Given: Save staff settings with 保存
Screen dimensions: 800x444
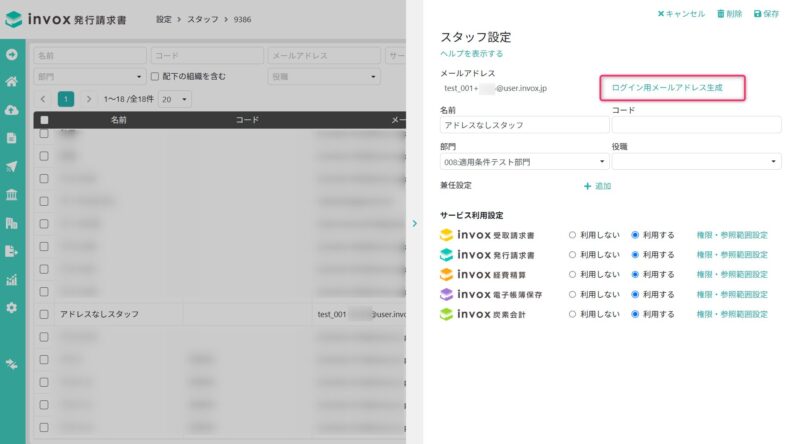Looking at the screenshot, I should click(x=766, y=14).
